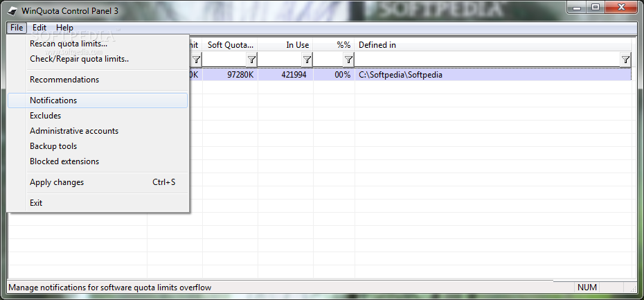The image size is (644, 300).
Task: Click the Notifications menu item
Action: [98, 100]
